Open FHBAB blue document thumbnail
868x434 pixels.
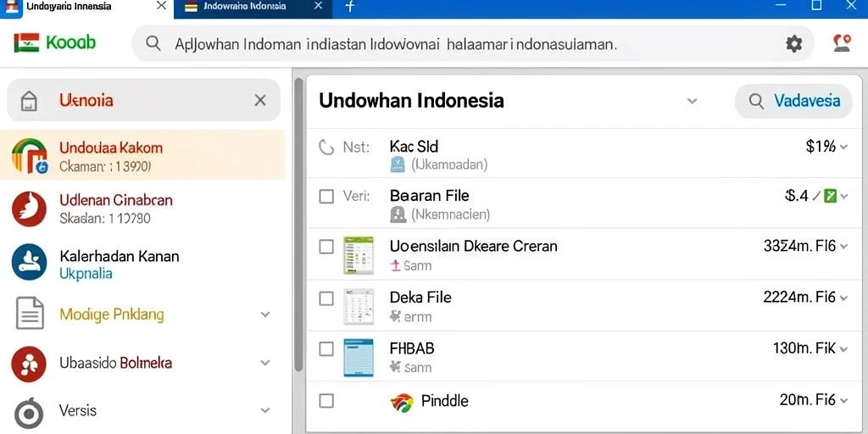[x=359, y=358]
